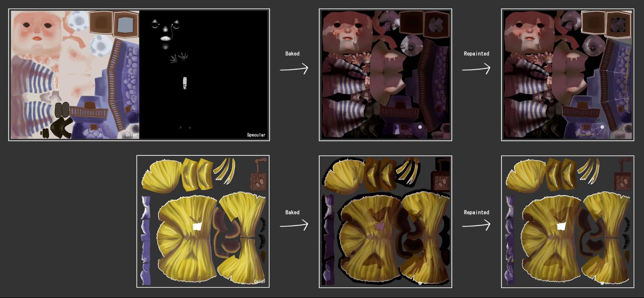Open the top row repainted character texture
Image resolution: width=644 pixels, height=298 pixels.
click(567, 75)
